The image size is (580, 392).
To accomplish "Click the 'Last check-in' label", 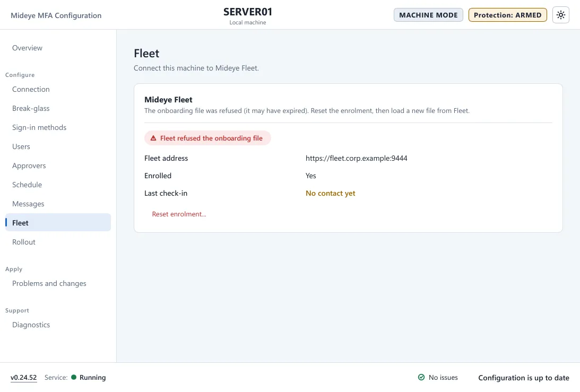I will 166,194.
